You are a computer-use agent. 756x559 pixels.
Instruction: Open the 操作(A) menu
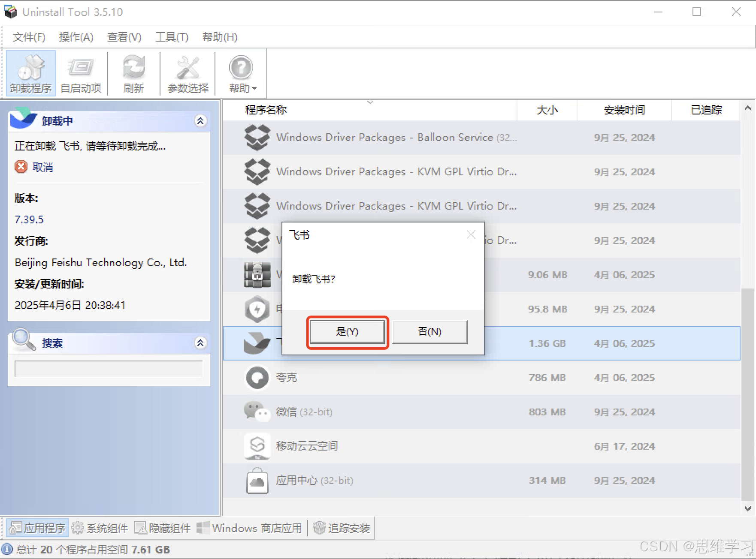click(76, 37)
